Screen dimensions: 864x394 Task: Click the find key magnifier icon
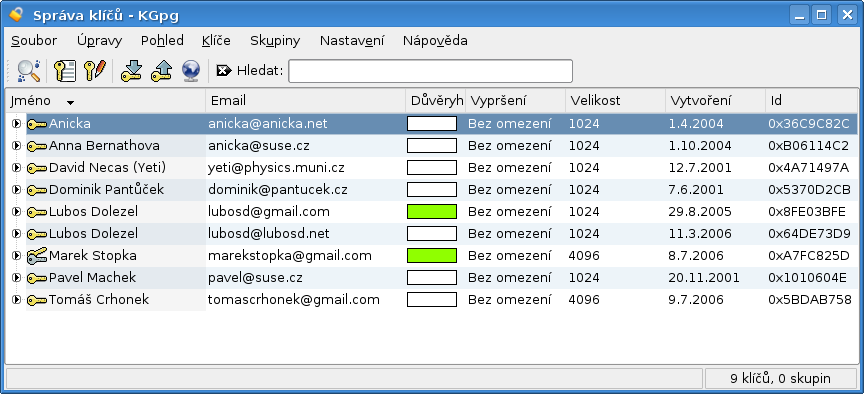pyautogui.click(x=29, y=71)
